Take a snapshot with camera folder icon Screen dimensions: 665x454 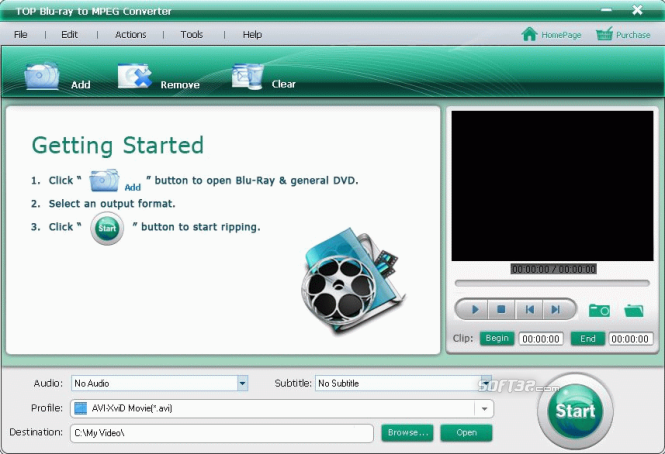click(x=599, y=310)
